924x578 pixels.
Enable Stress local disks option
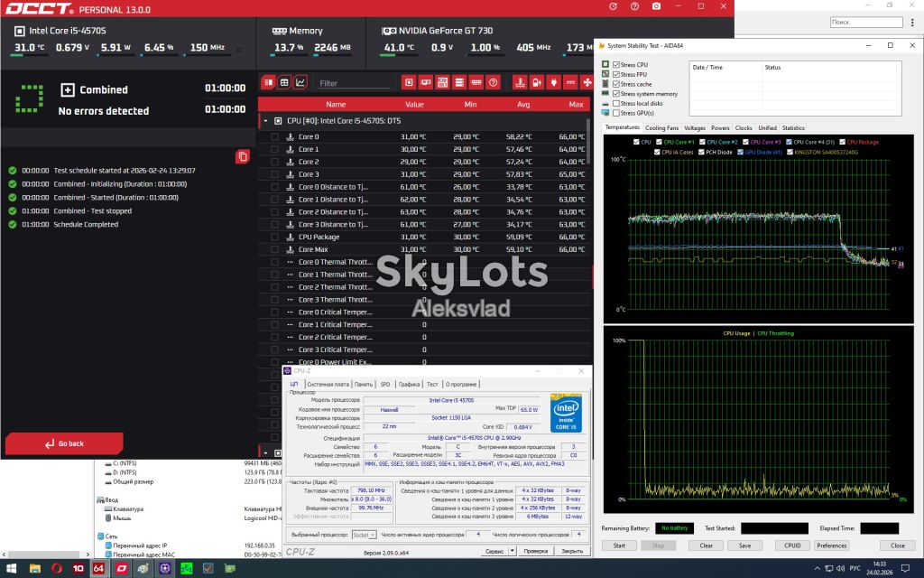pyautogui.click(x=616, y=103)
